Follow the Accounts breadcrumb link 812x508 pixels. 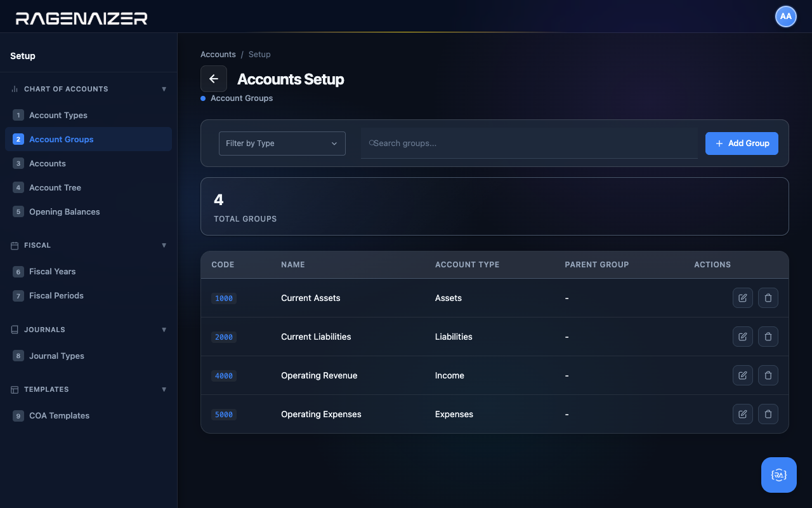click(x=218, y=55)
